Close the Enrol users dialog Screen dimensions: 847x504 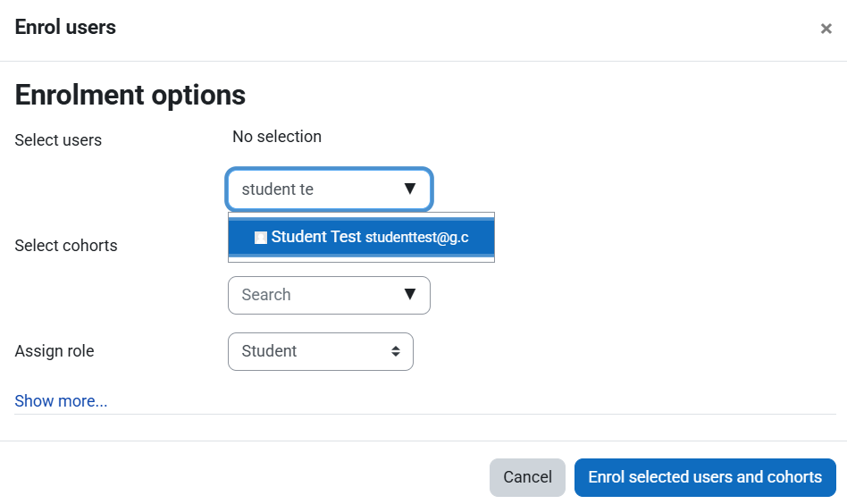click(826, 29)
